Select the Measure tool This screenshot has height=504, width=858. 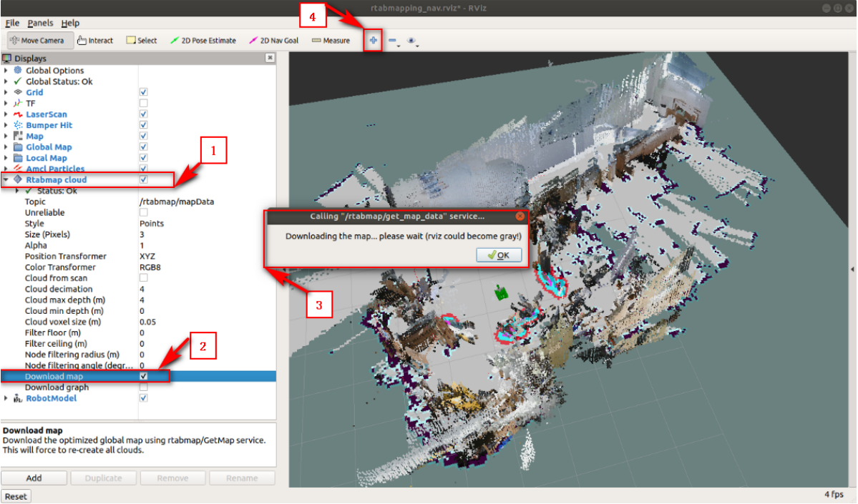point(331,41)
